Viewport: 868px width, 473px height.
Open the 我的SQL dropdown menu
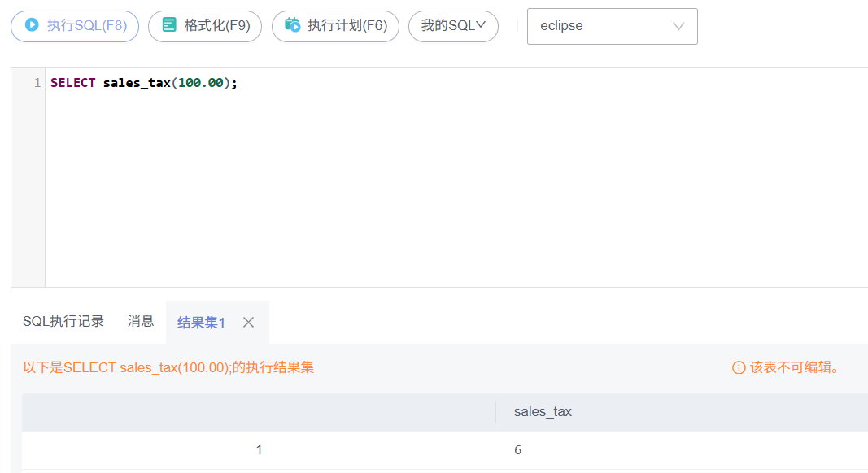coord(453,26)
